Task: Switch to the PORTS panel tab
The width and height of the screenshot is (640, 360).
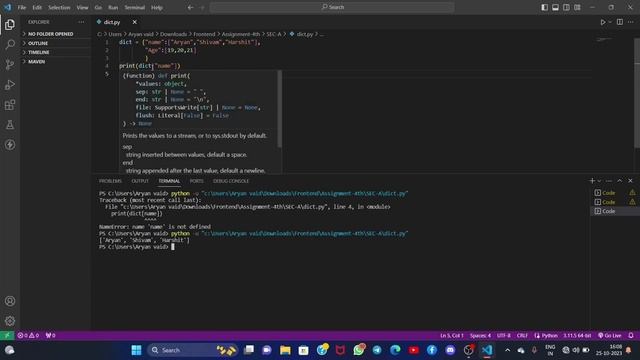Action: point(196,181)
